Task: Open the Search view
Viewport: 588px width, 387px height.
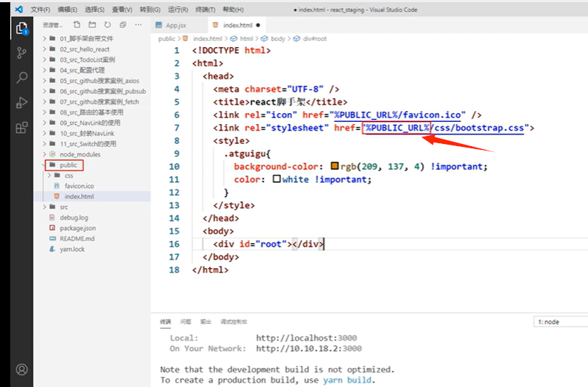Action: [22, 78]
